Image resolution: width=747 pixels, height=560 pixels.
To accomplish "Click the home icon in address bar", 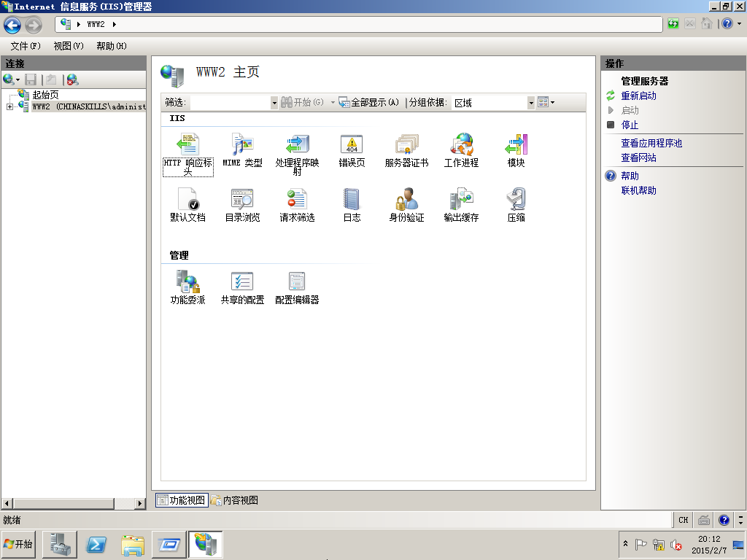I will pyautogui.click(x=707, y=23).
